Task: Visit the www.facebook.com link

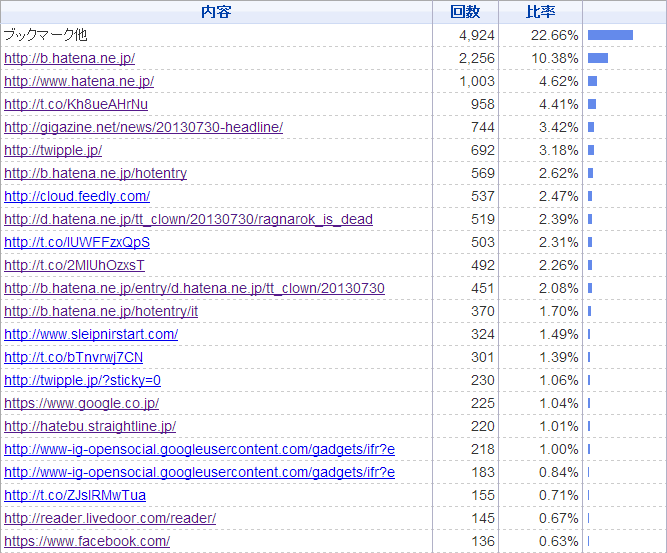Action: coord(87,541)
